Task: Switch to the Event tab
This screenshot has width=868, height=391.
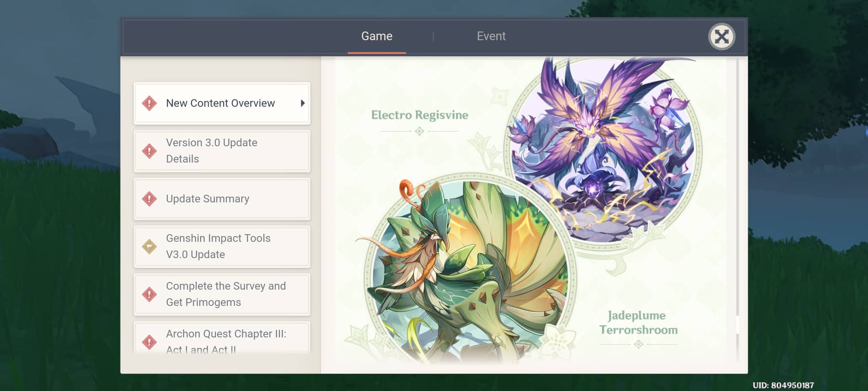Action: tap(491, 36)
